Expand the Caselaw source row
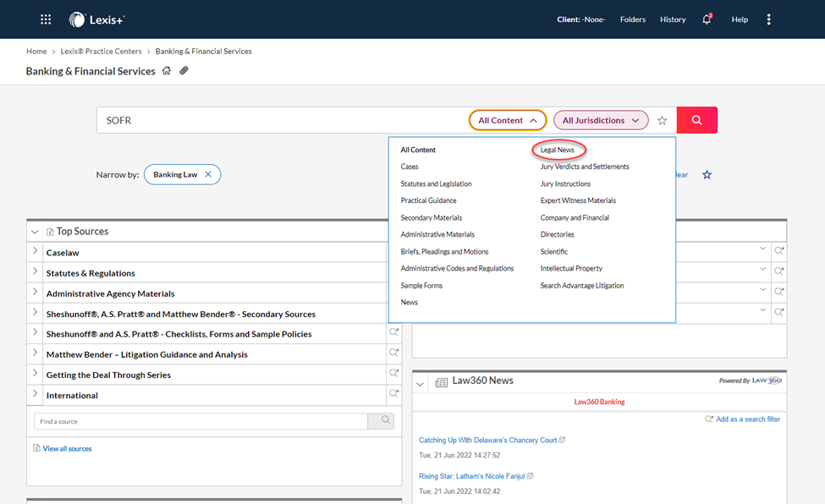Screen dimensions: 825x504 pos(36,251)
